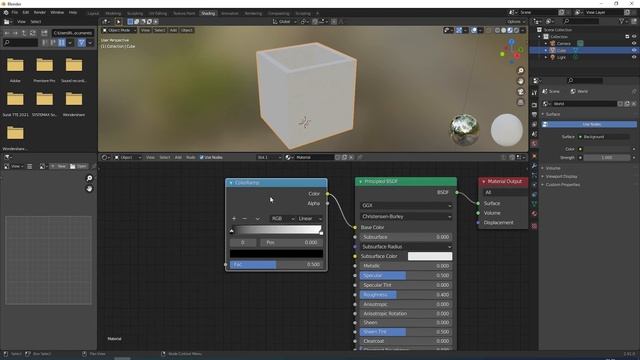
Task: Toggle the Collection exclude checkbox in outliner
Action: [627, 36]
